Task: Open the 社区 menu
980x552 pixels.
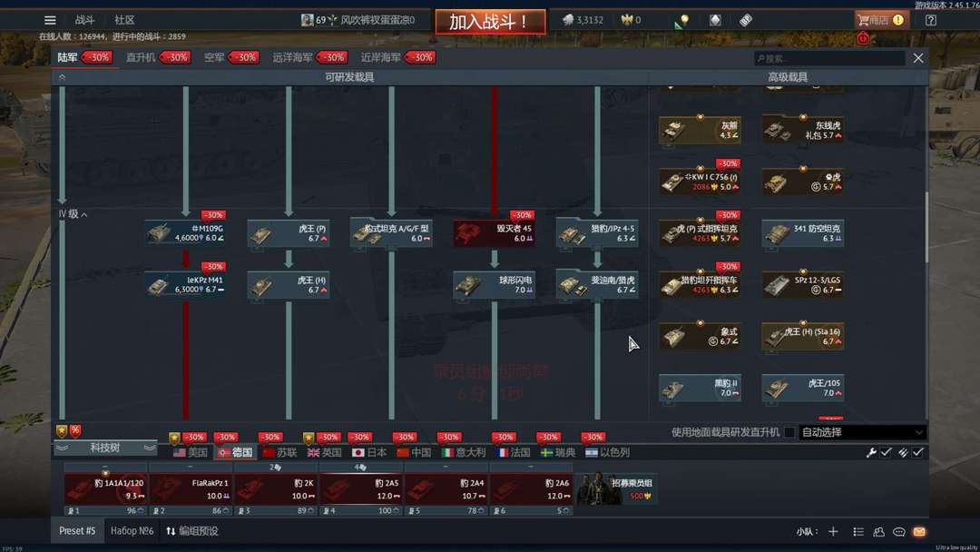Action: (x=124, y=20)
